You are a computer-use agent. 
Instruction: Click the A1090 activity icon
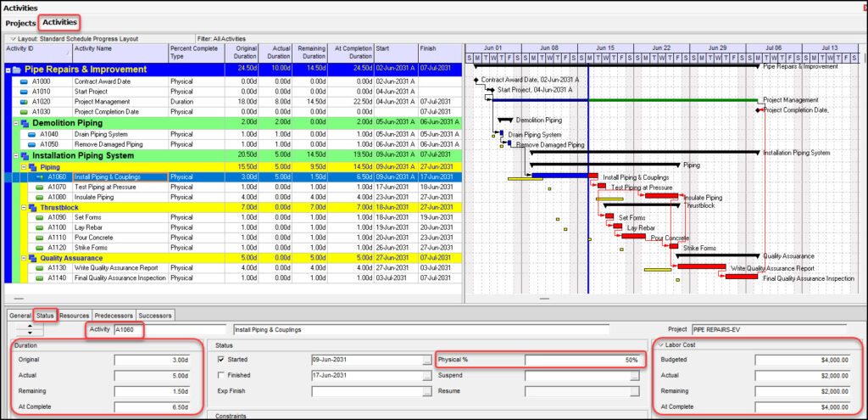pyautogui.click(x=39, y=218)
